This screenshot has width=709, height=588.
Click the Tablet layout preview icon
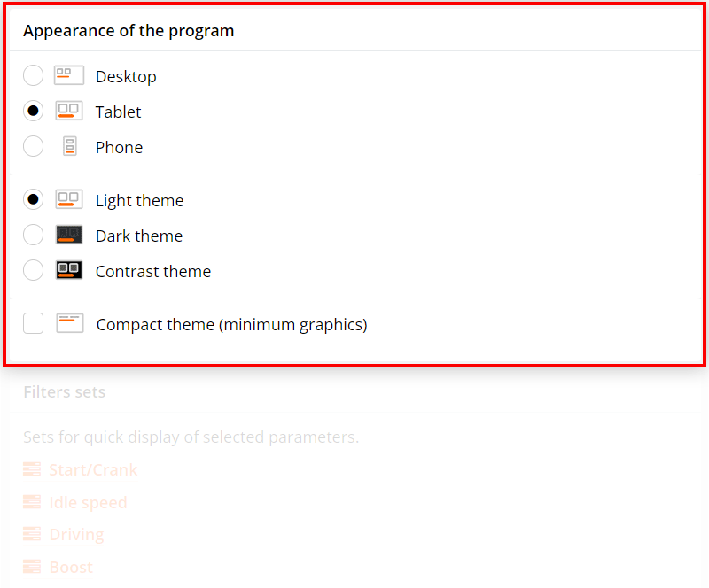(69, 111)
